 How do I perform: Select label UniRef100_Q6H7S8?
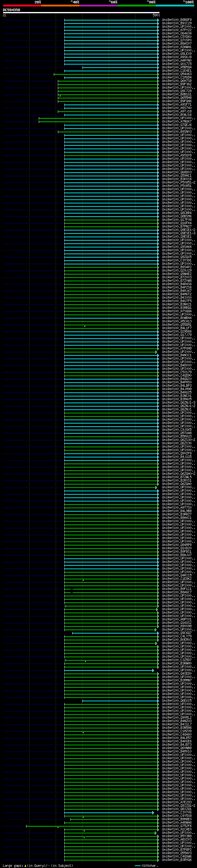(x=177, y=81)
